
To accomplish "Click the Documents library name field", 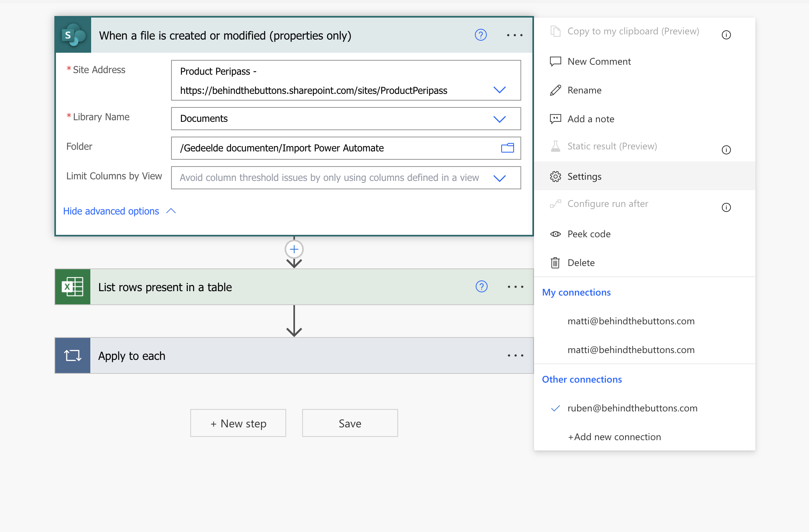I will pos(346,119).
